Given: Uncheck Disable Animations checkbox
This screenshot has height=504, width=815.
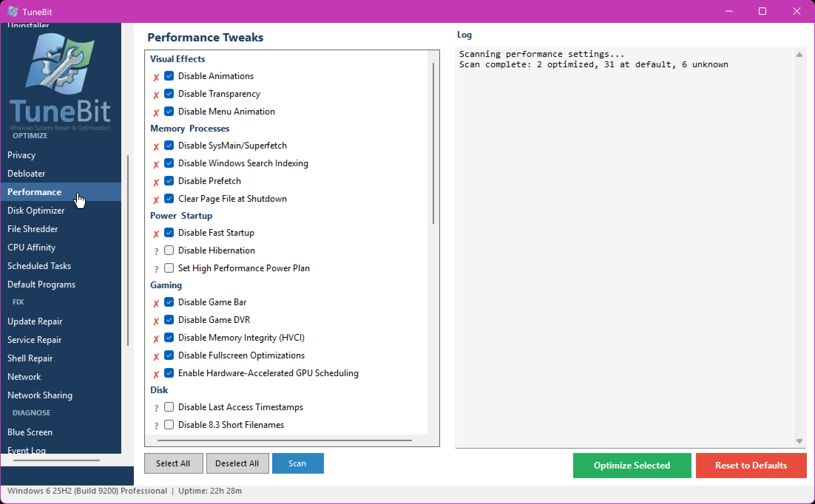Looking at the screenshot, I should 169,76.
